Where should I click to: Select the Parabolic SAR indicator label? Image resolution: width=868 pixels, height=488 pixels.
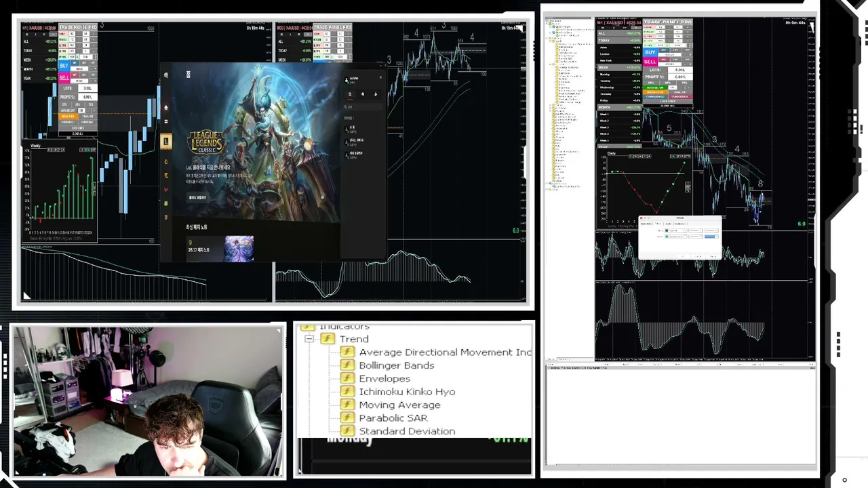click(x=393, y=418)
